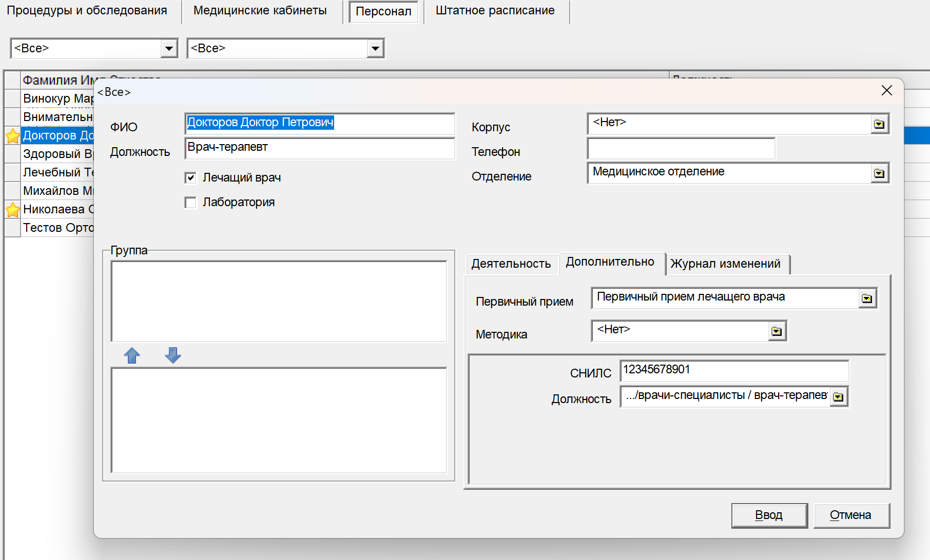This screenshot has width=930, height=560.
Task: Click the star icon beside Николаева row
Action: coord(13,209)
